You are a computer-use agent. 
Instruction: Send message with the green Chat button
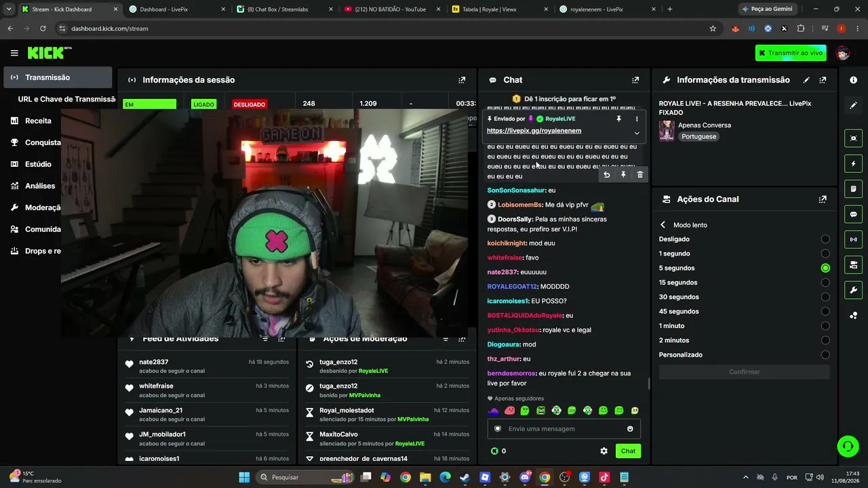(x=628, y=451)
